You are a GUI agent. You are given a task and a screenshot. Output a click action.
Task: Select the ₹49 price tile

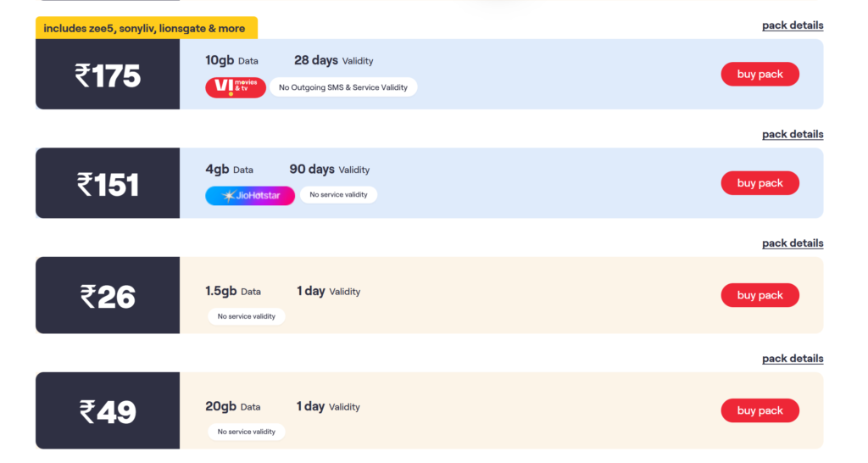pyautogui.click(x=108, y=410)
